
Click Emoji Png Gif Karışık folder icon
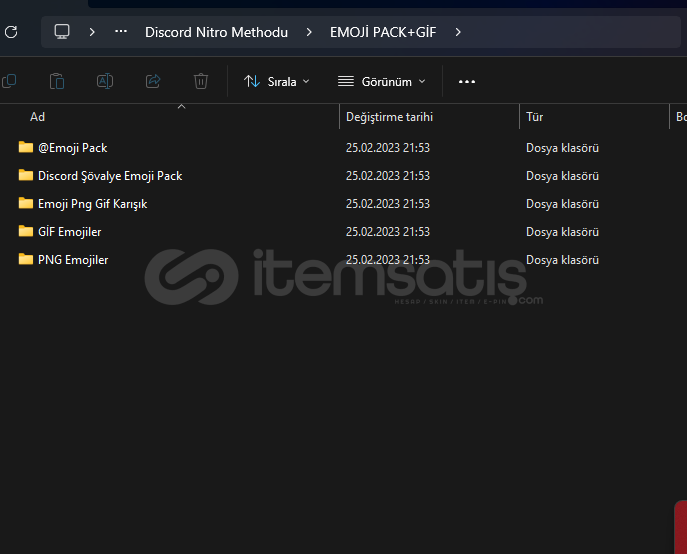26,203
